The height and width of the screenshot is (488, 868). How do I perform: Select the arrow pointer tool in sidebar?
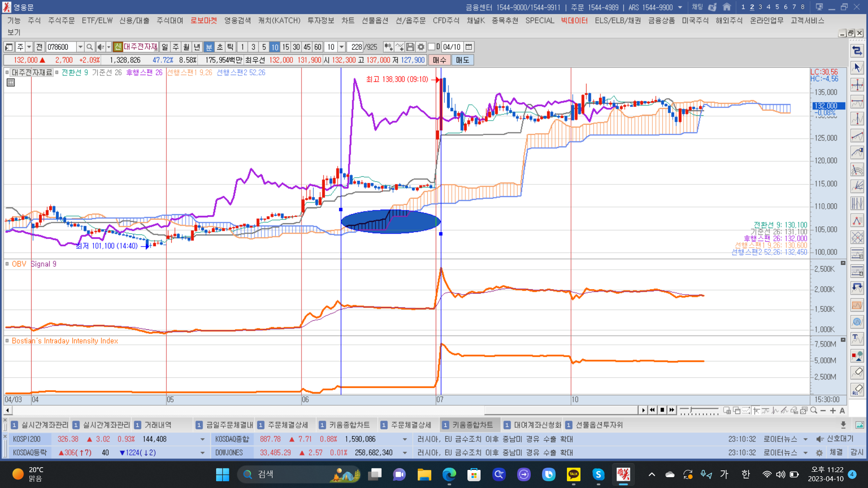coord(857,68)
